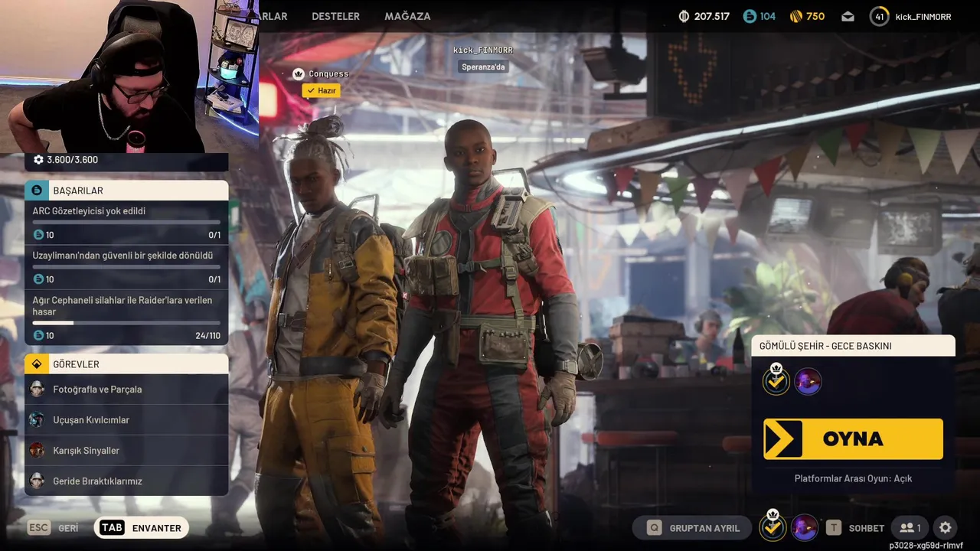
Task: Click avatar icon of 'Uçuşan Kıvılcımlar'
Action: coord(37,420)
